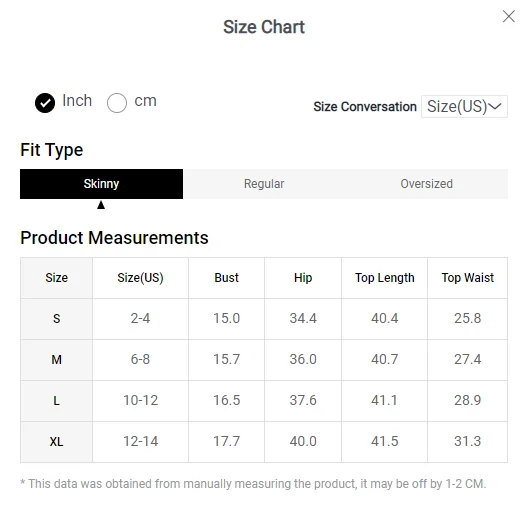Switch to the Regular fit tab
Viewport: 530px width, 510px height.
pyautogui.click(x=264, y=184)
